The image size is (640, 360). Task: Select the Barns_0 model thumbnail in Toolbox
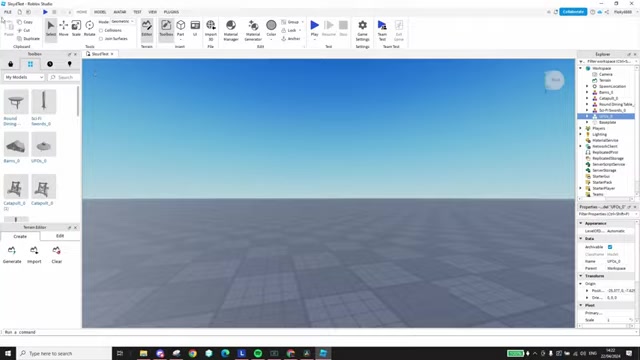(16, 144)
